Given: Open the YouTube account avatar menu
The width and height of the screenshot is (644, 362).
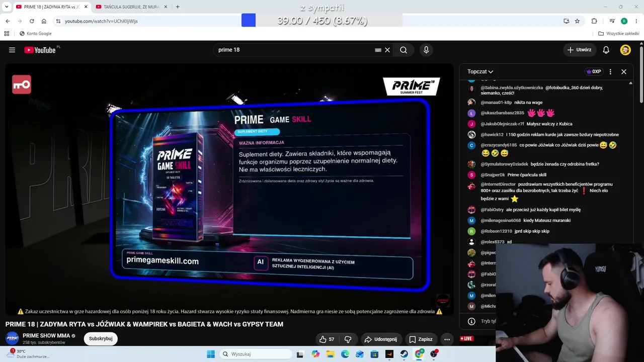Looking at the screenshot, I should point(625,50).
